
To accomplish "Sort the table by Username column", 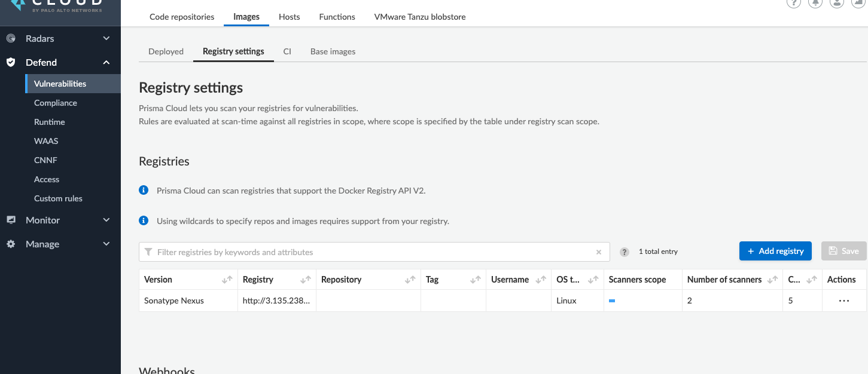I will pyautogui.click(x=540, y=280).
